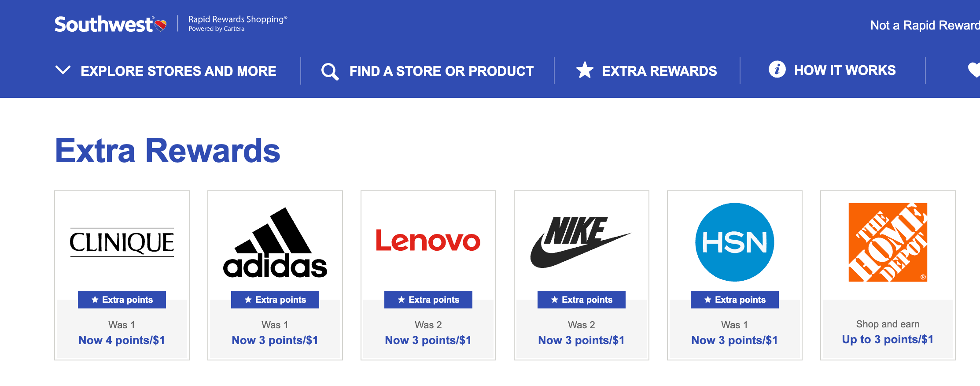The image size is (980, 386).
Task: Open the Nike swoosh logo
Action: coord(581,242)
